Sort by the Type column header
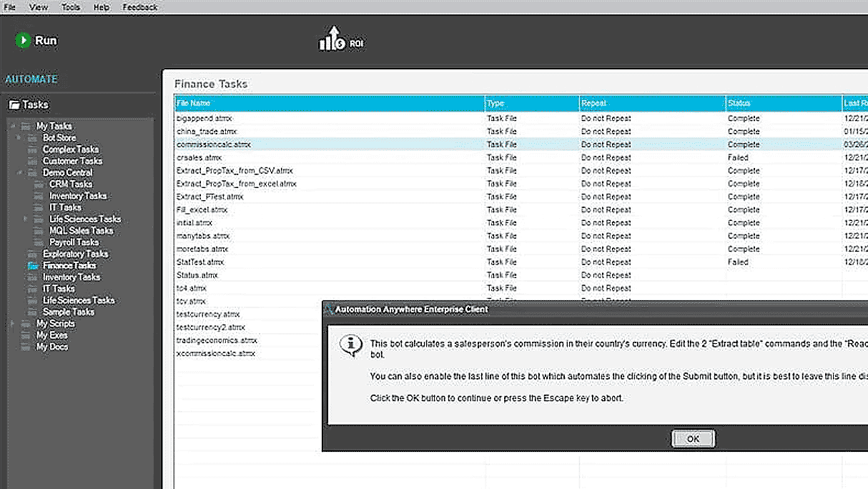This screenshot has width=868, height=489. pos(532,104)
